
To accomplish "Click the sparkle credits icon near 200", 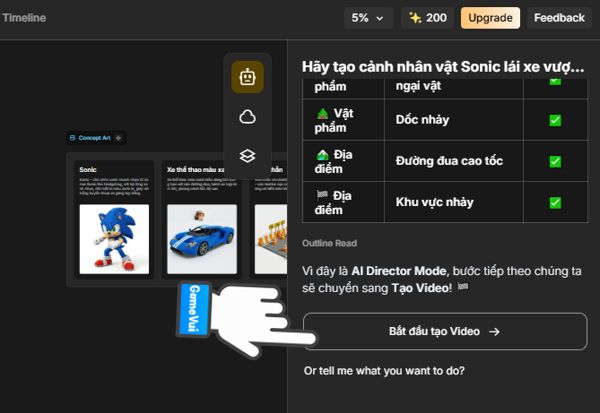I will coord(415,18).
